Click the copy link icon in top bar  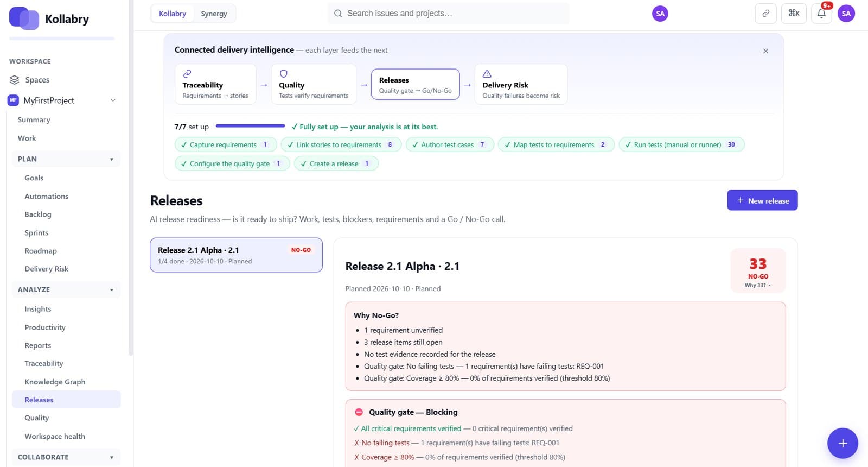pyautogui.click(x=765, y=14)
